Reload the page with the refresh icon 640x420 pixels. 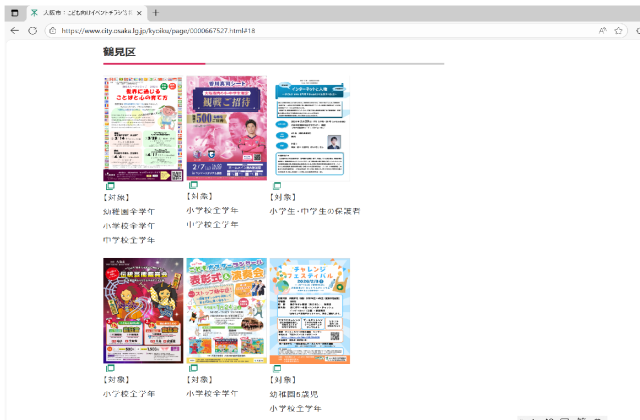pos(33,31)
